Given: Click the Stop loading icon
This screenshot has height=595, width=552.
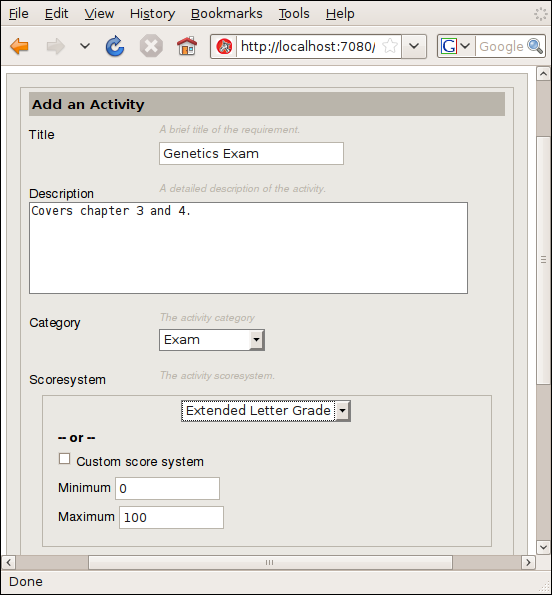Looking at the screenshot, I should click(x=151, y=46).
